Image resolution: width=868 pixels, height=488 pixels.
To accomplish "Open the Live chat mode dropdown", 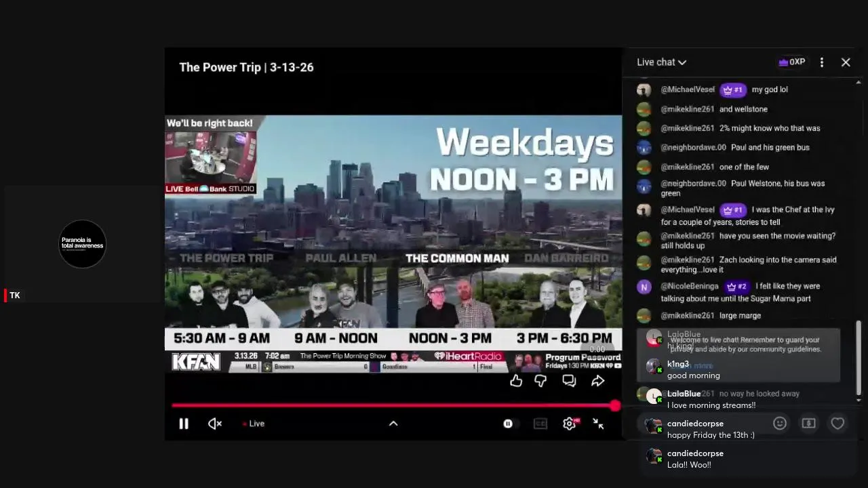I will 662,62.
